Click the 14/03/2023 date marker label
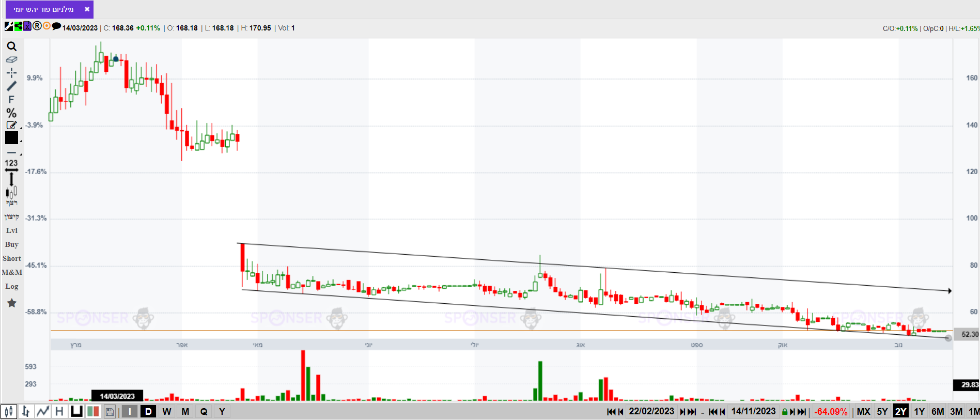Viewport: 980px width, 420px height. (x=117, y=396)
